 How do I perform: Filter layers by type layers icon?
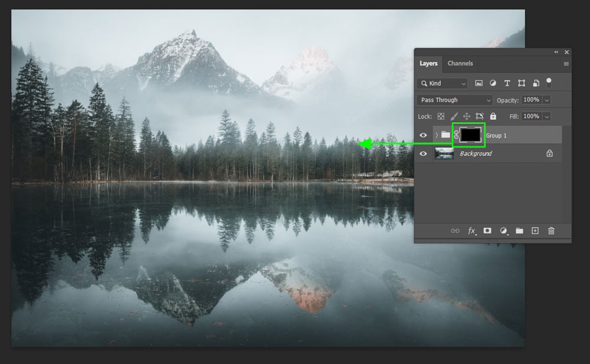[x=507, y=83]
